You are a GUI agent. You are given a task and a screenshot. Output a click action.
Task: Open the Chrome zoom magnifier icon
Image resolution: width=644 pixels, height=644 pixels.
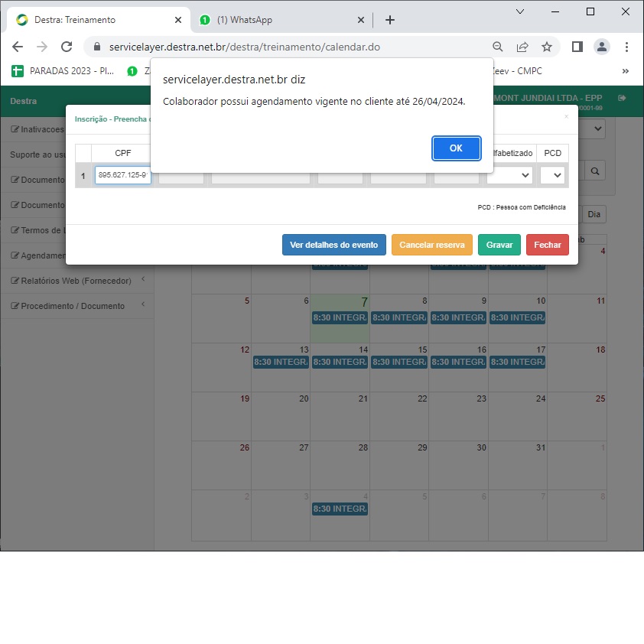(x=498, y=47)
